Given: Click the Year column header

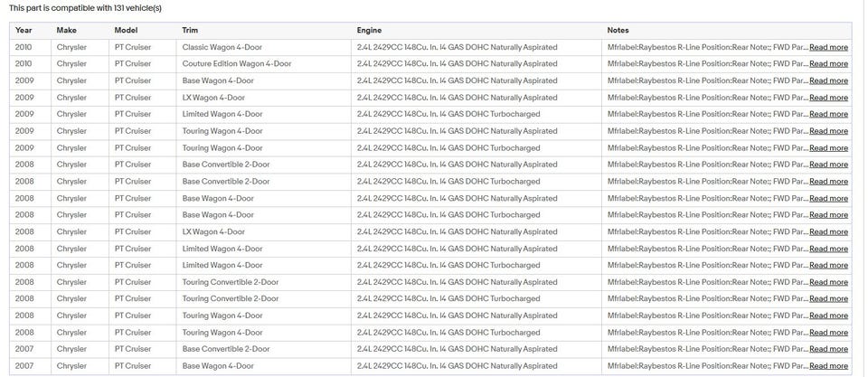Looking at the screenshot, I should click(x=24, y=31).
